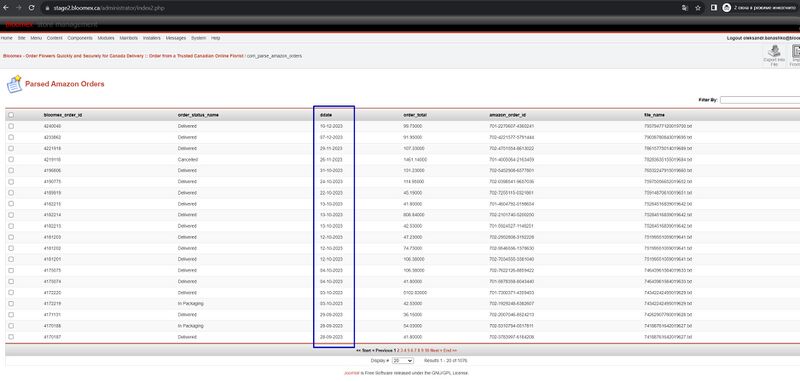Image resolution: width=800 pixels, height=382 pixels.
Task: Click the Logout link
Action: pos(763,38)
